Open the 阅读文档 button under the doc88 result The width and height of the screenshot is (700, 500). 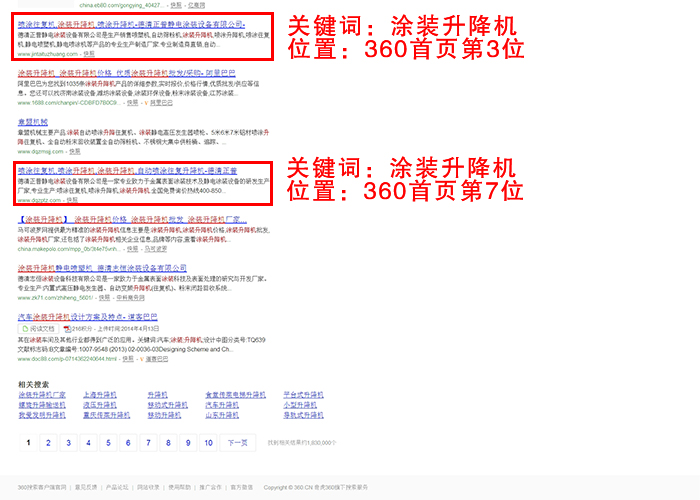[38, 329]
